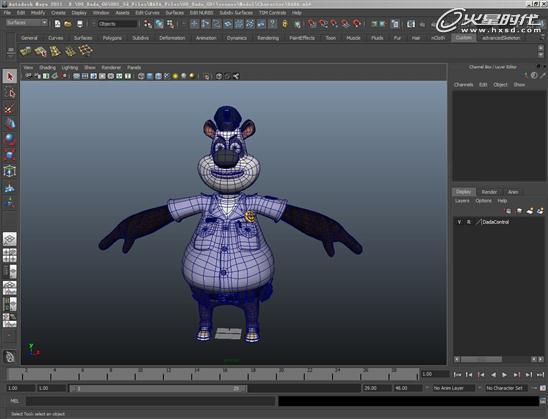This screenshot has height=419, width=548.
Task: Switch to Anim layer tab
Action: 513,192
